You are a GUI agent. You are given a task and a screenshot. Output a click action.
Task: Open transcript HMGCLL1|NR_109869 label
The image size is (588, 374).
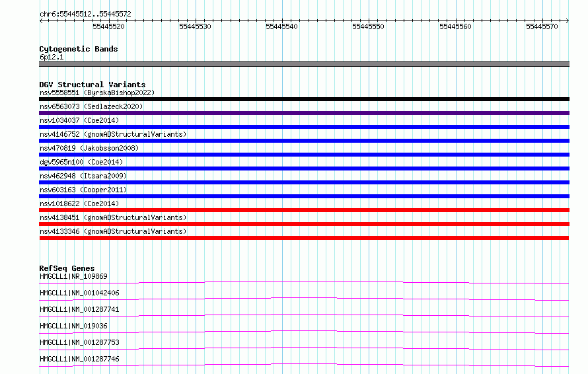click(73, 276)
